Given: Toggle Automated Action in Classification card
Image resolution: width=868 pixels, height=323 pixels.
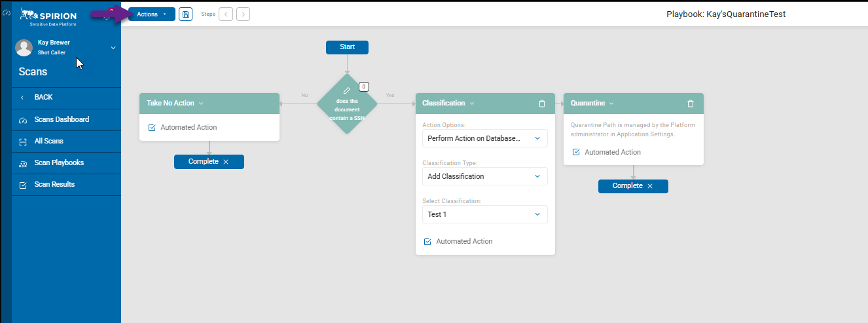Looking at the screenshot, I should tap(428, 242).
